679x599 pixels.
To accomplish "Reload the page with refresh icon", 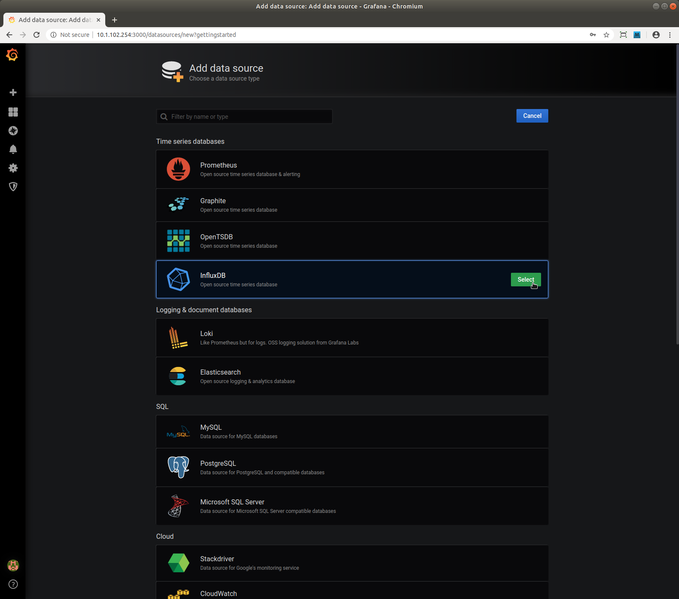I will [x=37, y=35].
